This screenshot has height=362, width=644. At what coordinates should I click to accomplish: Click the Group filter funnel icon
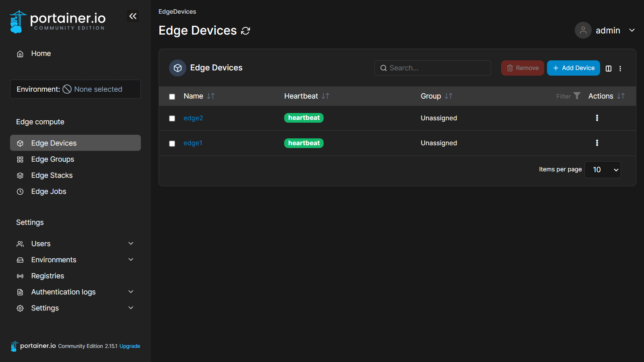tap(577, 96)
